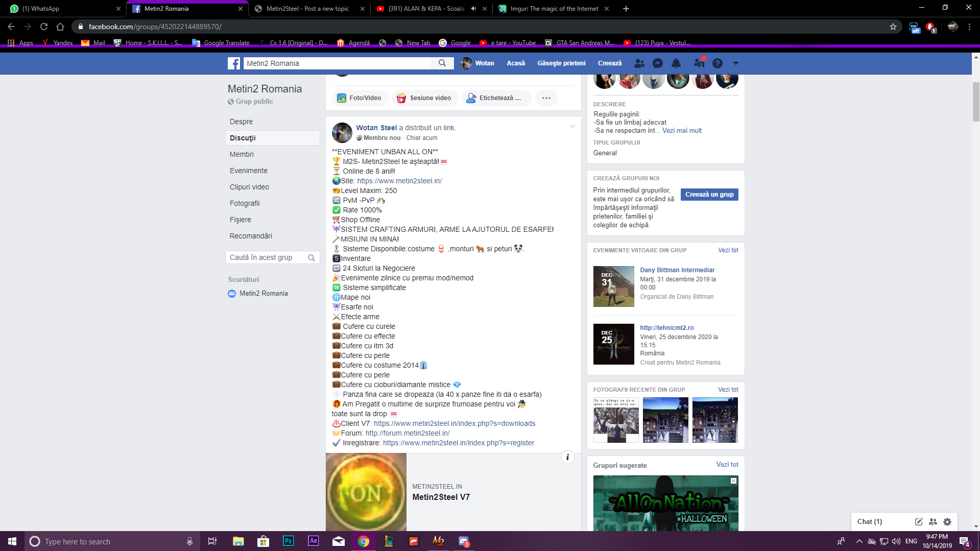Open the Messenger icon in the top bar
Image resolution: width=980 pixels, height=551 pixels.
click(658, 63)
